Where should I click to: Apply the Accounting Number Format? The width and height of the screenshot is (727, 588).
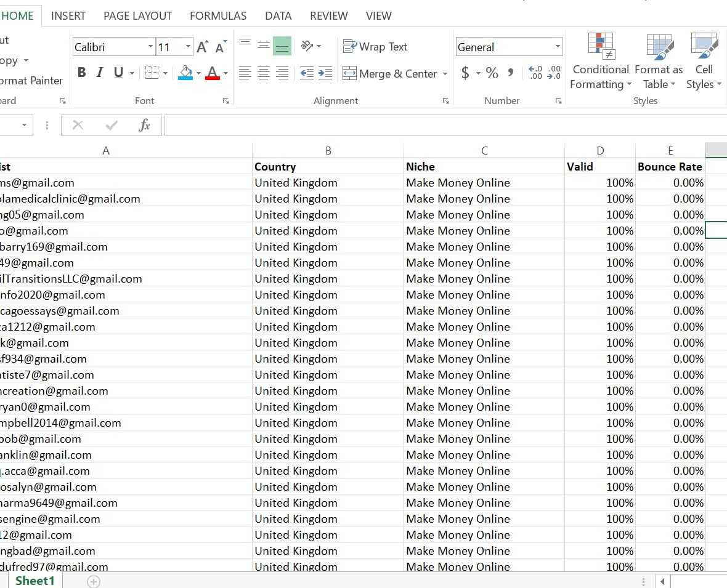click(x=466, y=73)
